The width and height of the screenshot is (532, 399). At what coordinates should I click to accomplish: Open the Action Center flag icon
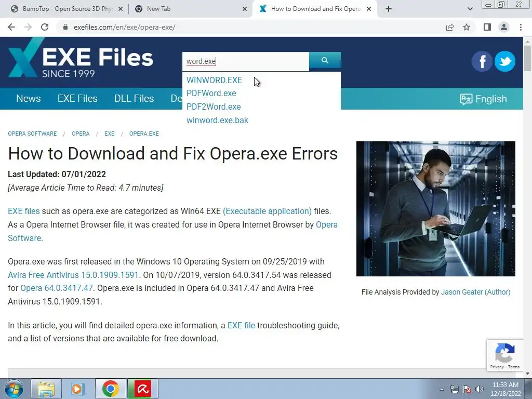click(467, 389)
